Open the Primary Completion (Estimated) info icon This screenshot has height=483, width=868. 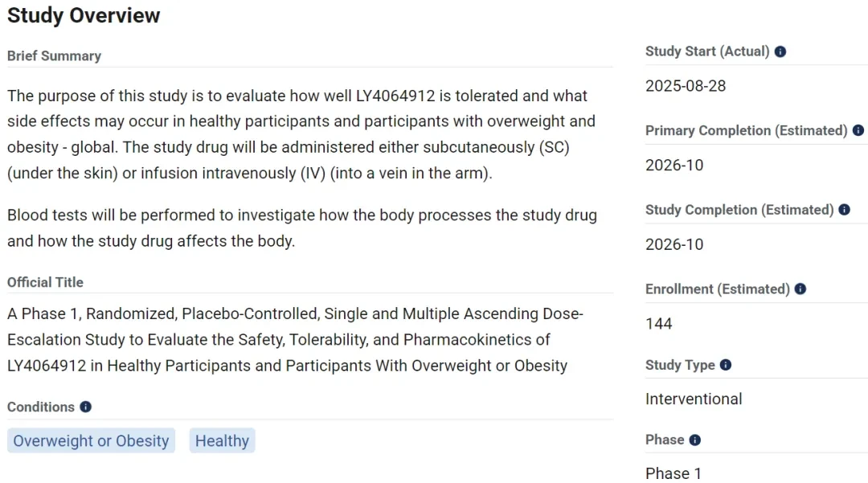coord(858,130)
